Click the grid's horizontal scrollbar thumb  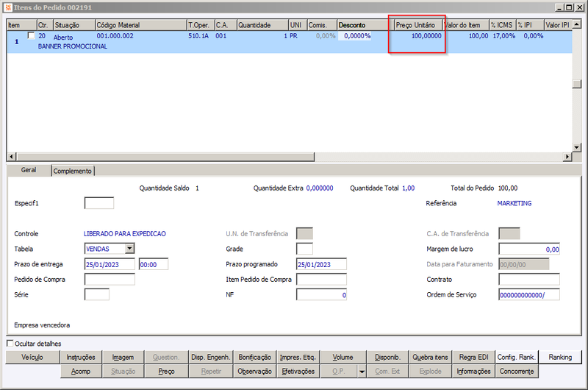pyautogui.click(x=165, y=157)
